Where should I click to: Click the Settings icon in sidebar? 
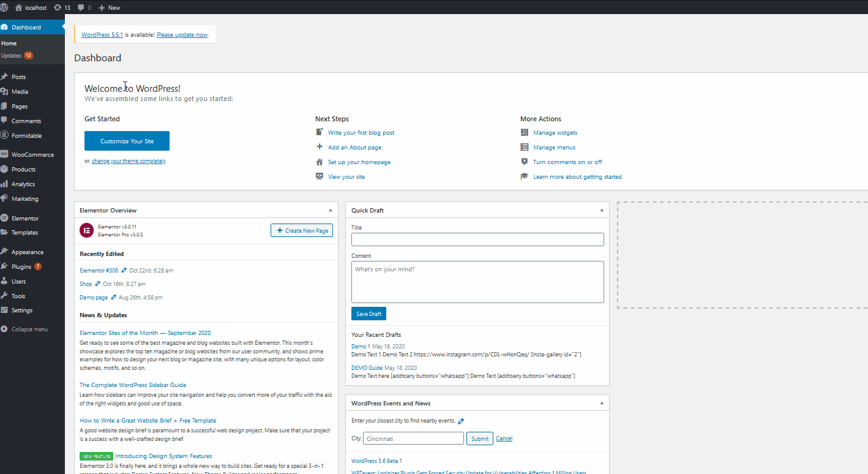point(4,310)
